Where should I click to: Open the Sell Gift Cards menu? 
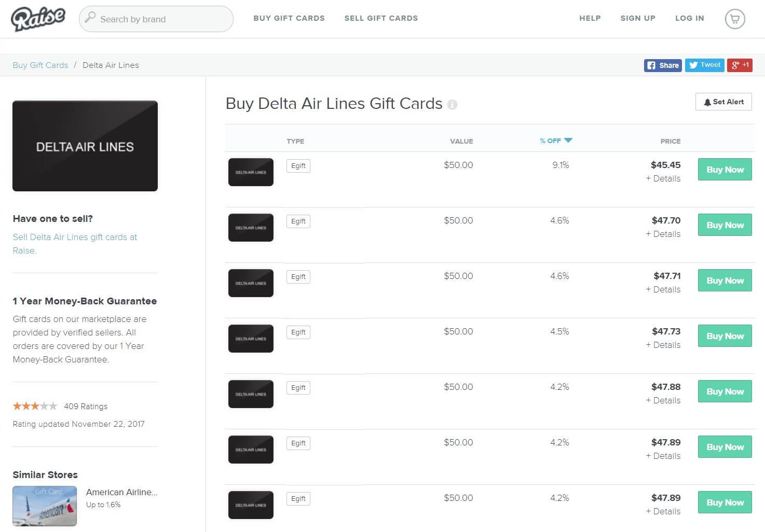click(381, 18)
